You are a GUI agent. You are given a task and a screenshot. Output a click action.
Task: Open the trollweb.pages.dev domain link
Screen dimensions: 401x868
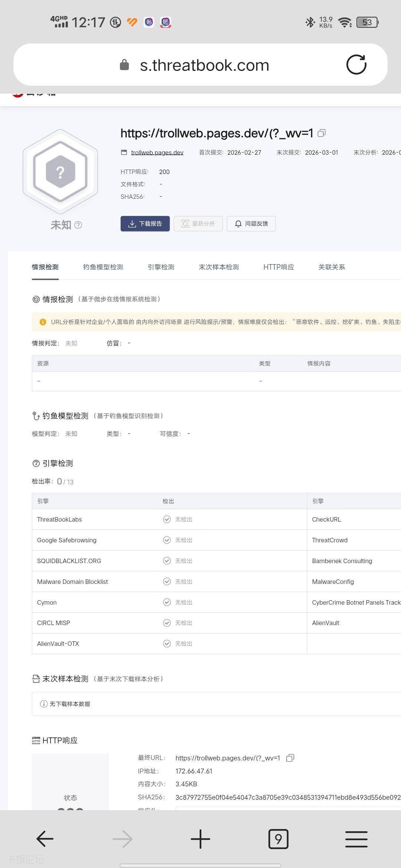pyautogui.click(x=157, y=152)
